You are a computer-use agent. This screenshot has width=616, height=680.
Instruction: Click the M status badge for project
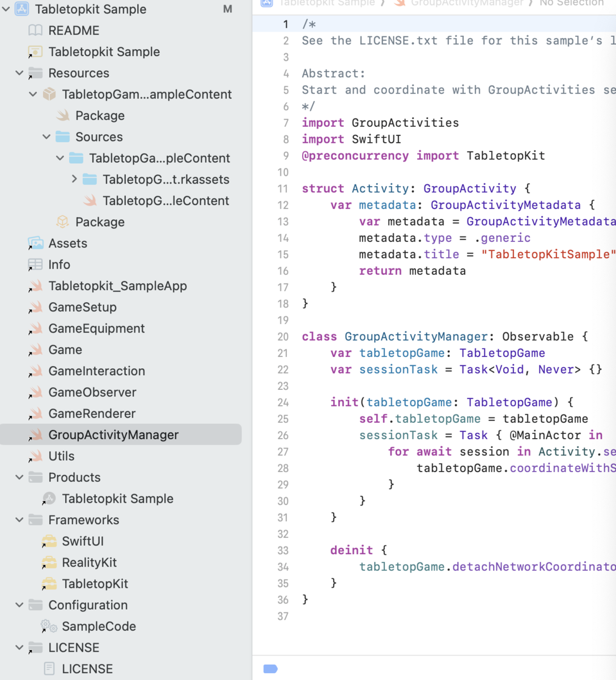[228, 9]
